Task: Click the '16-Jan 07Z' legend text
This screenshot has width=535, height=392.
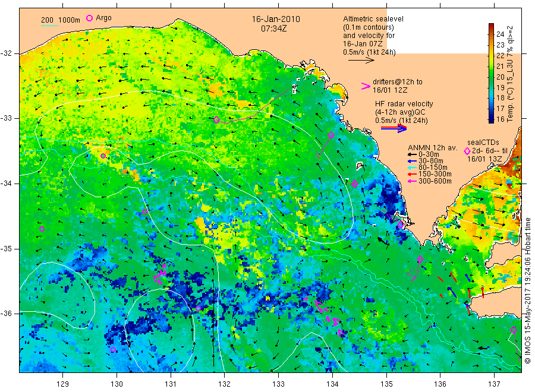Action: [x=363, y=43]
